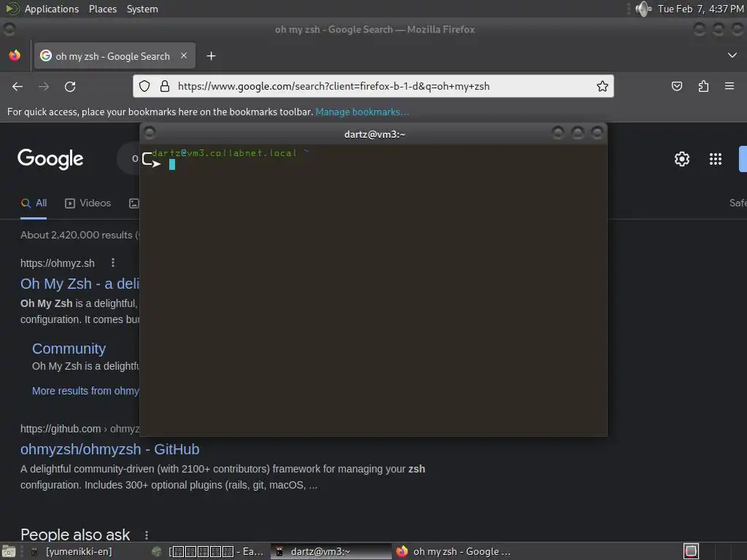The height and width of the screenshot is (560, 747).
Task: Save page to Pocket icon
Action: point(676,86)
